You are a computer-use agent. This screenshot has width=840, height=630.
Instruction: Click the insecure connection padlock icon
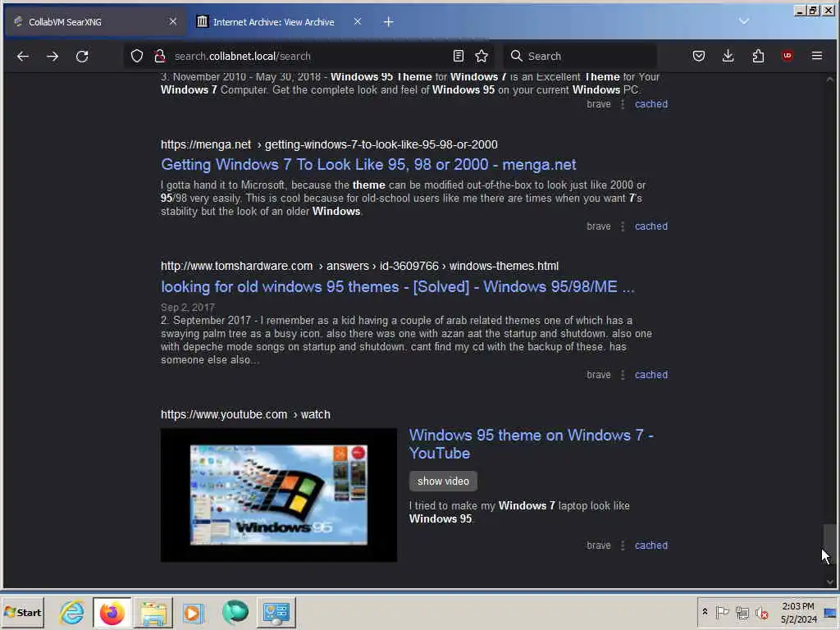[x=160, y=57]
